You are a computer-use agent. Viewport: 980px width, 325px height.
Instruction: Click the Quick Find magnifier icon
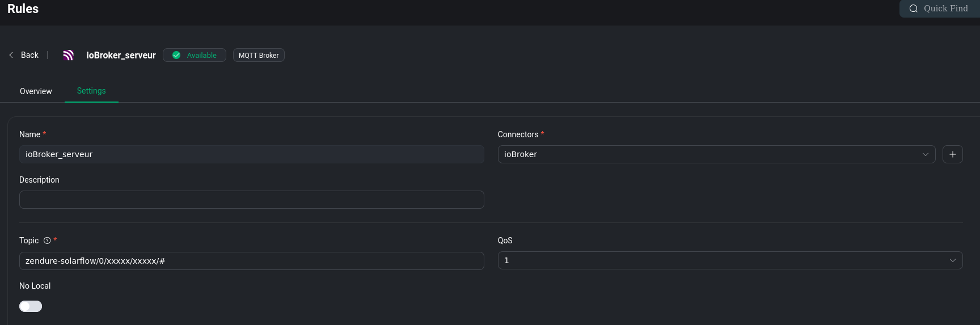[913, 9]
